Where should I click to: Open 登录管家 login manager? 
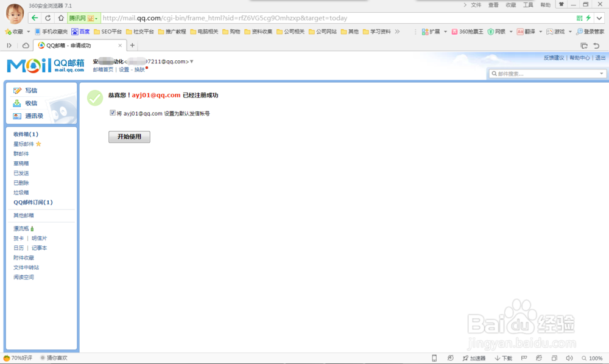[590, 32]
